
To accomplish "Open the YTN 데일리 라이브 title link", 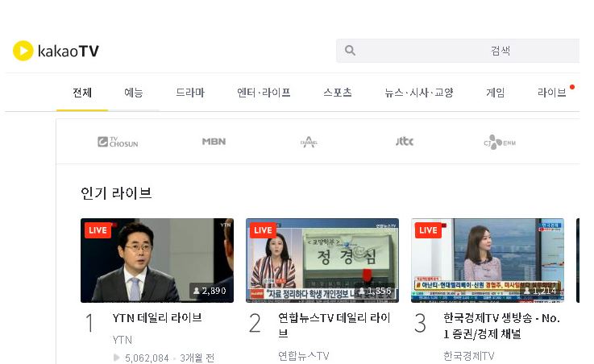I will pos(157,318).
